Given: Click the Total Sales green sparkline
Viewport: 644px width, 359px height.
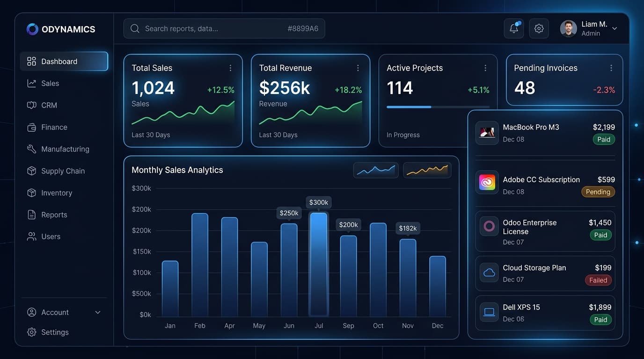Looking at the screenshot, I should tap(183, 113).
